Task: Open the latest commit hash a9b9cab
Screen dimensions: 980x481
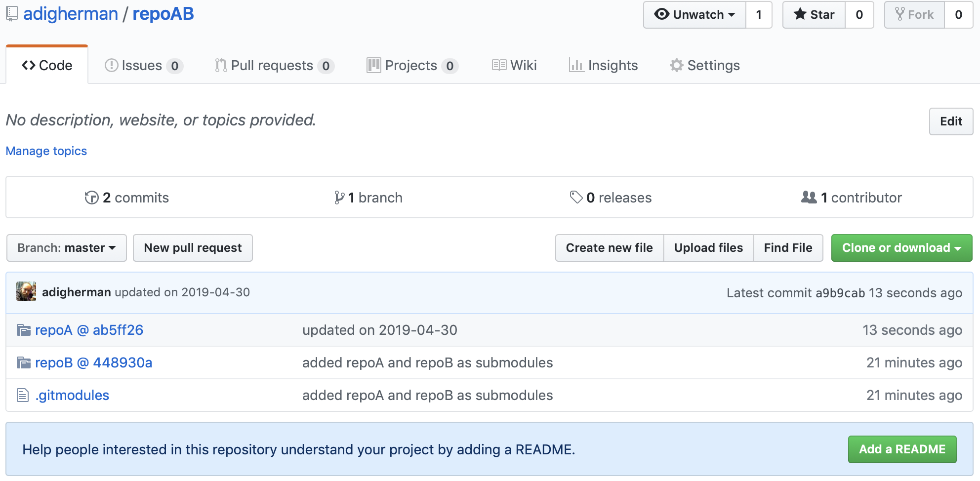Action: pos(840,293)
